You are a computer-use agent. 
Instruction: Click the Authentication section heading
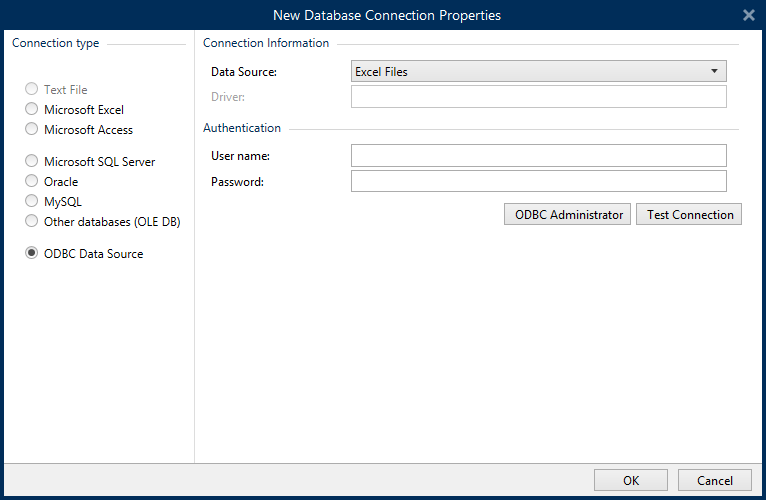click(242, 128)
